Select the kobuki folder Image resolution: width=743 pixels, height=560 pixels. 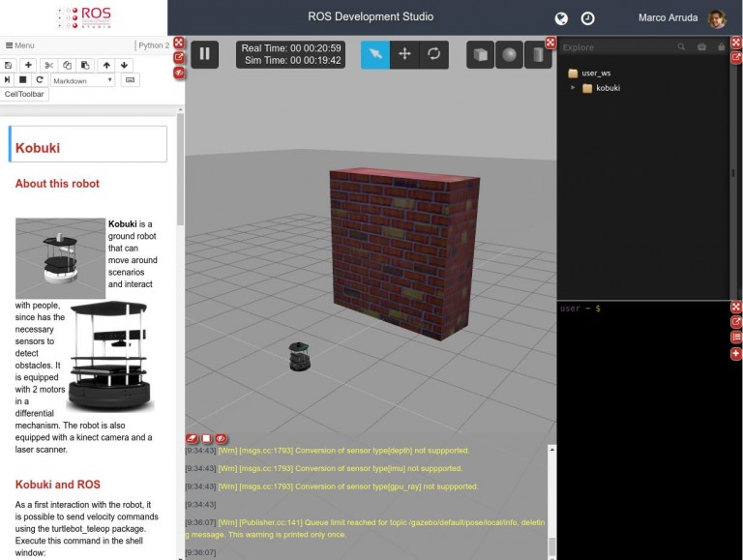[602, 88]
